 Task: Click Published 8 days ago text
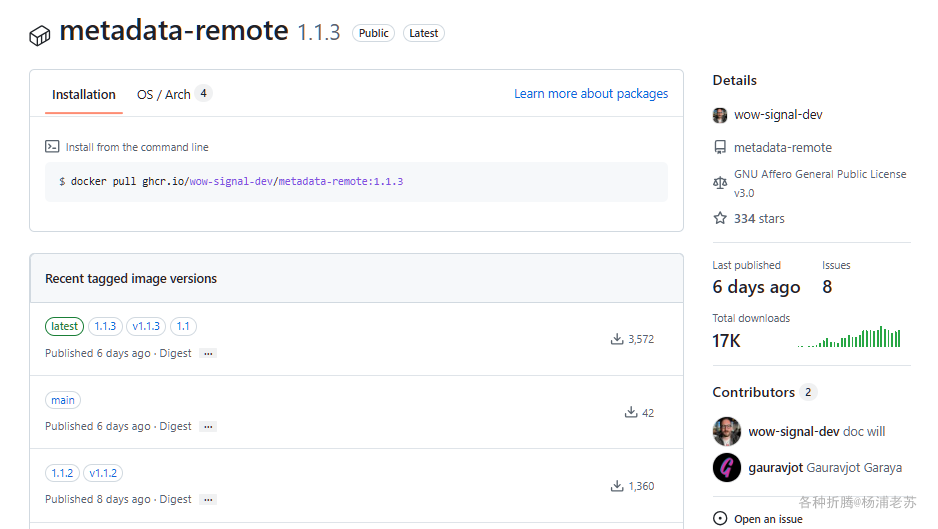(x=98, y=499)
